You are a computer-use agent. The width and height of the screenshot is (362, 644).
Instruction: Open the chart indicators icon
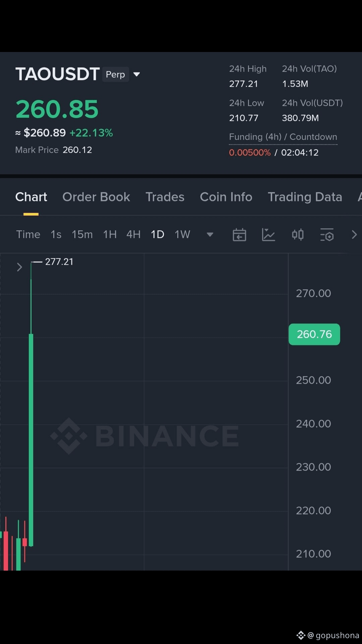[x=268, y=235]
